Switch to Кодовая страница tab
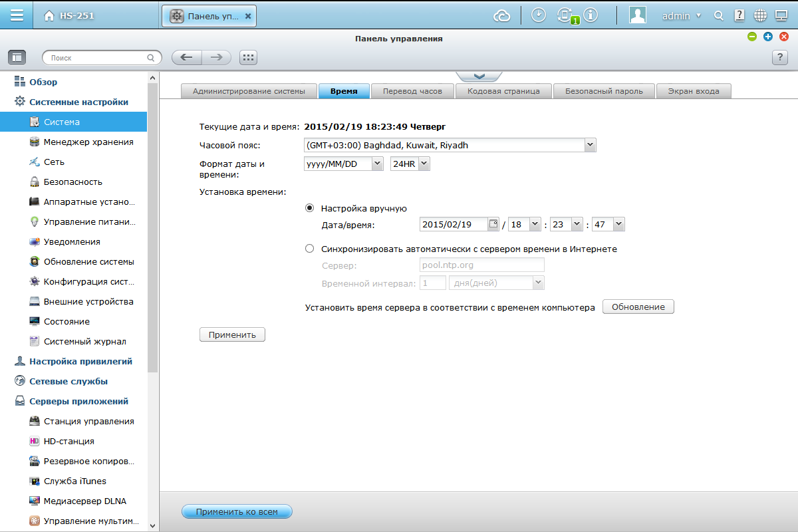This screenshot has height=532, width=798. click(503, 91)
